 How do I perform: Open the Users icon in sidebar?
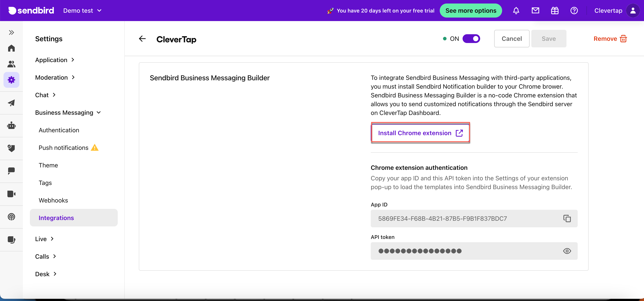(11, 64)
